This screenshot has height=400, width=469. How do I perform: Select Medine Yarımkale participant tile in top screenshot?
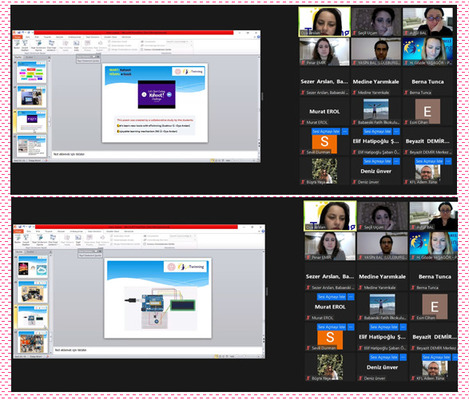[376, 83]
